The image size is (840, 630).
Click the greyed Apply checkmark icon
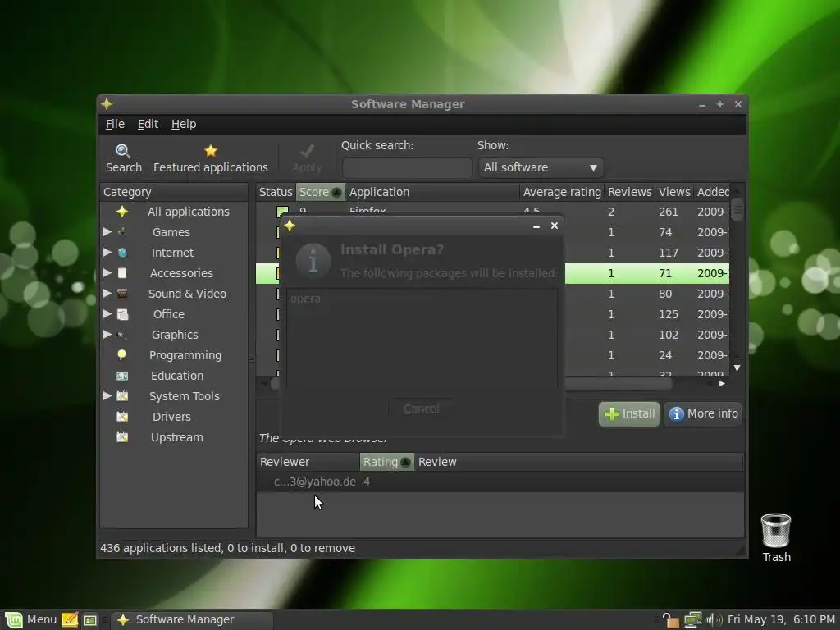[307, 151]
